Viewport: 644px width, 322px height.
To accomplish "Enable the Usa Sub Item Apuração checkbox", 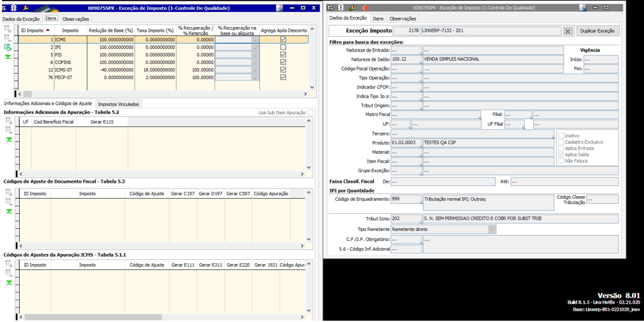I will click(311, 113).
